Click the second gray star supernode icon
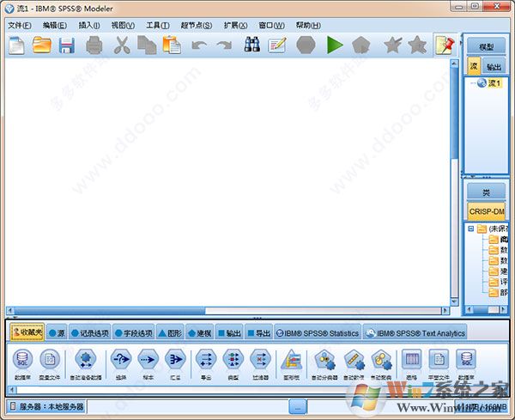Viewport: 515px width, 420px height. [x=417, y=45]
